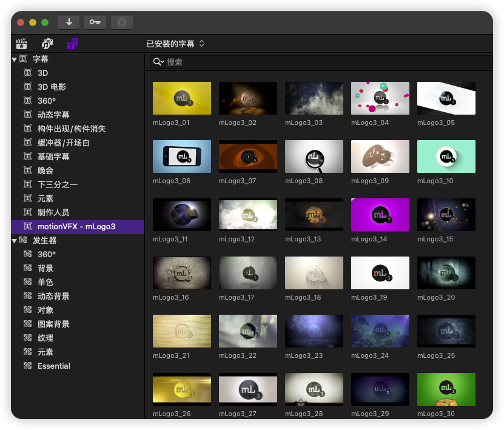This screenshot has width=504, height=430.
Task: Click the mLogo3_28 title label
Action: [304, 414]
